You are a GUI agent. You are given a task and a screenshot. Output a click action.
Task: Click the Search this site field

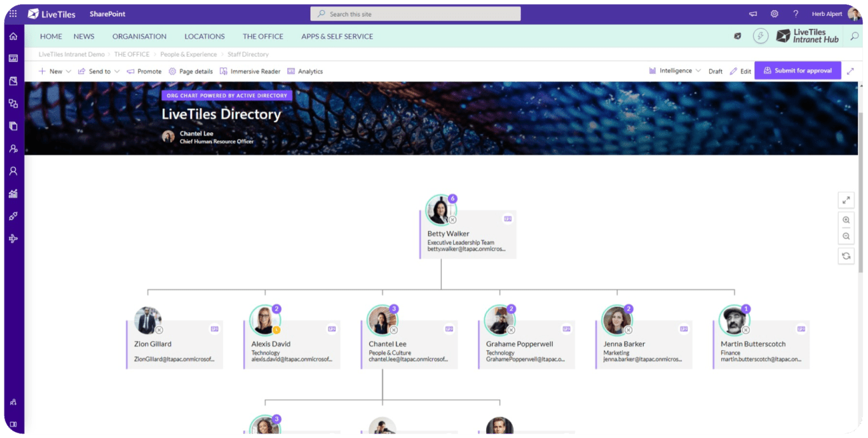415,13
